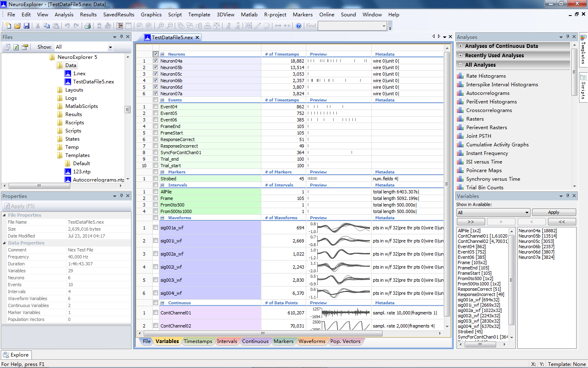Switch to the Timestamps tab
This screenshot has width=588, height=368.
(198, 341)
